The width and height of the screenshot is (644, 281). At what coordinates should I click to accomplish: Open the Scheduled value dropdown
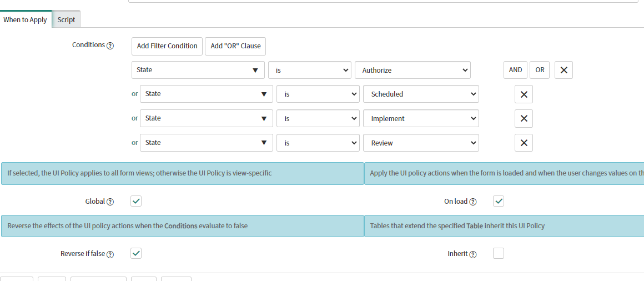pos(421,94)
